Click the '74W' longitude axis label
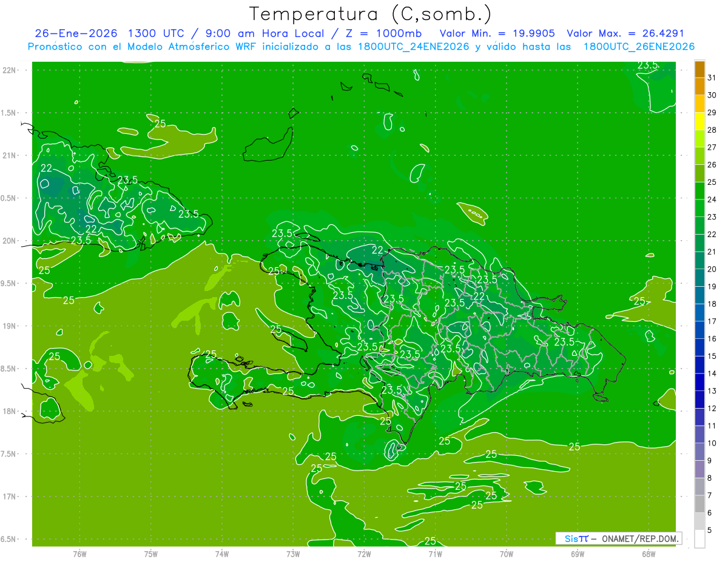The width and height of the screenshot is (728, 562). point(222,554)
